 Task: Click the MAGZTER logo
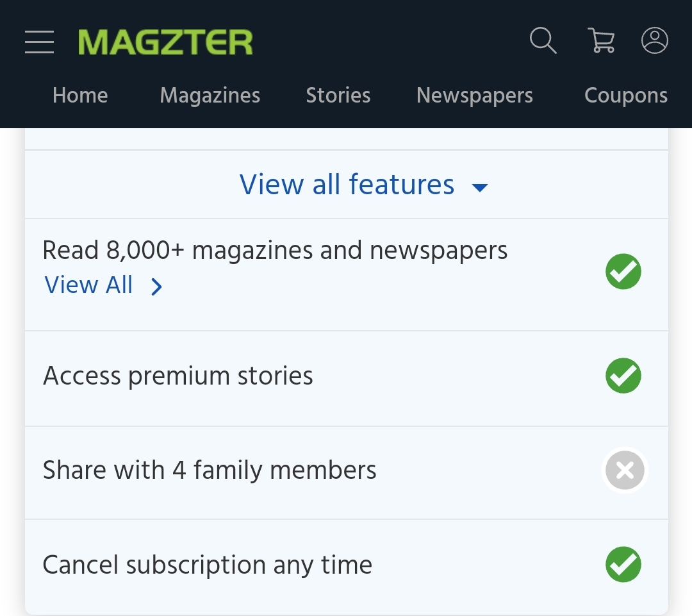click(165, 42)
